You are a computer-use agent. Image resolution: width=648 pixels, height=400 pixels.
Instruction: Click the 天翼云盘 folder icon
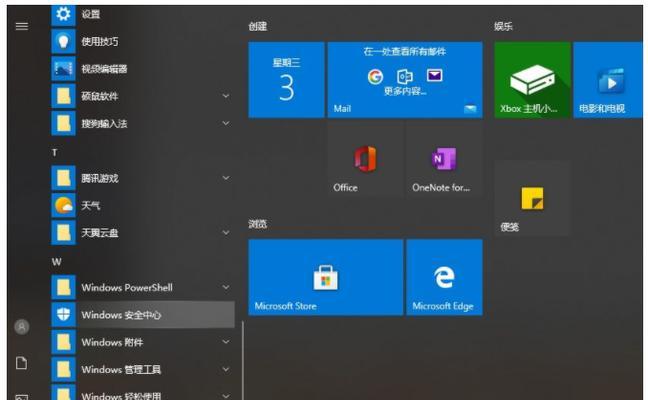(63, 233)
